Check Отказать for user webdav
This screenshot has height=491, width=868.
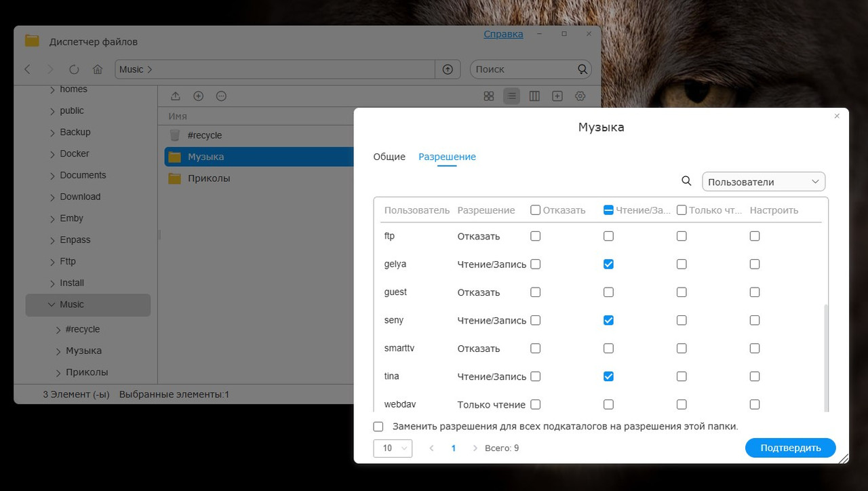click(536, 404)
